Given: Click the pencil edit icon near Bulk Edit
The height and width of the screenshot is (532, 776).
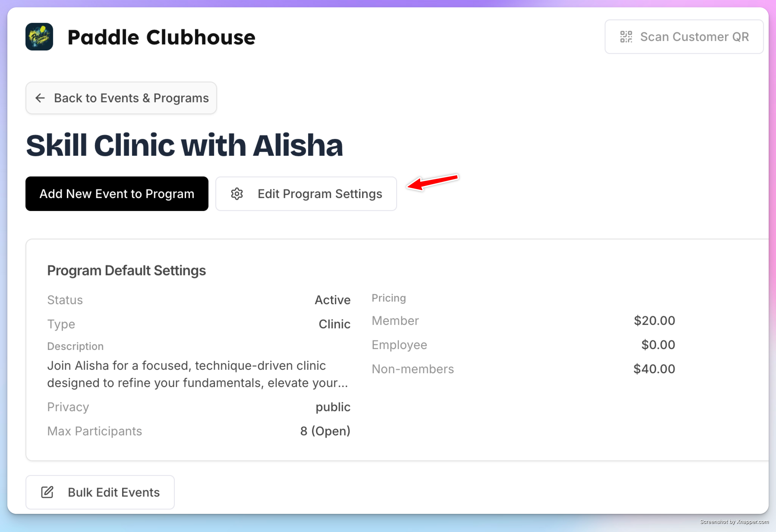Looking at the screenshot, I should pyautogui.click(x=47, y=492).
